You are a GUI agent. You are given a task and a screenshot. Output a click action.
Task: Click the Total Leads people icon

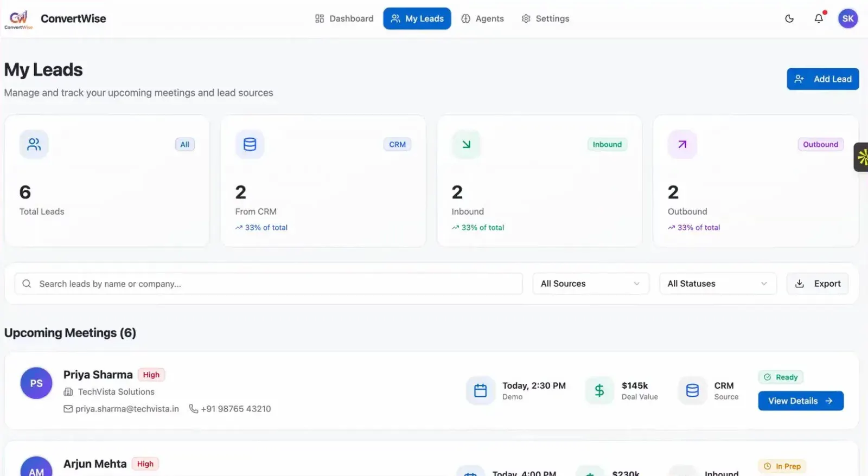pyautogui.click(x=34, y=144)
